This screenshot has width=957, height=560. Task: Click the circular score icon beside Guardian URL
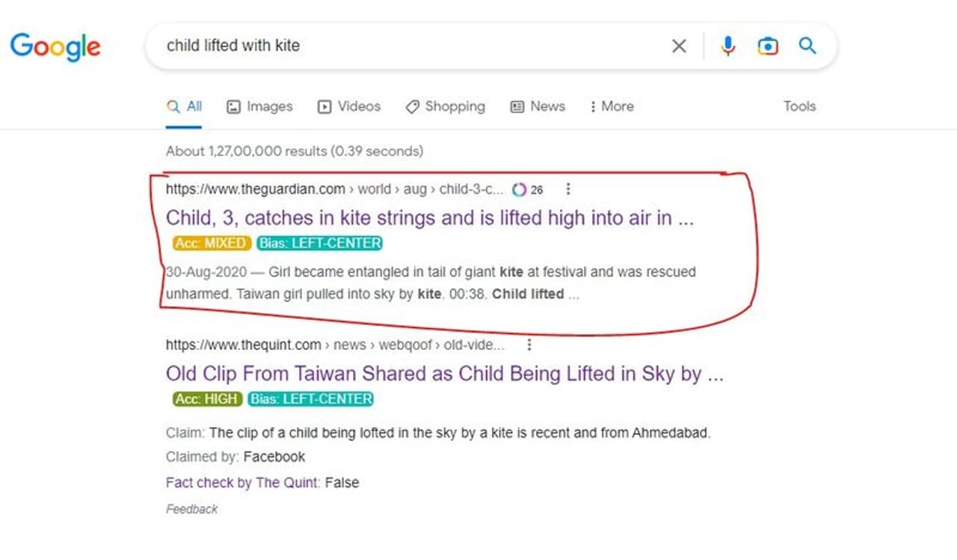coord(519,189)
